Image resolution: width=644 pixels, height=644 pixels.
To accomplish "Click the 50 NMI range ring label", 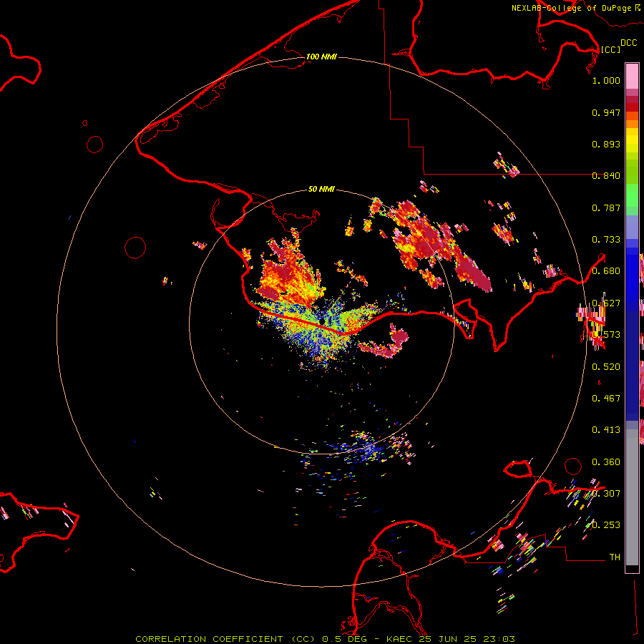I will 321,189.
